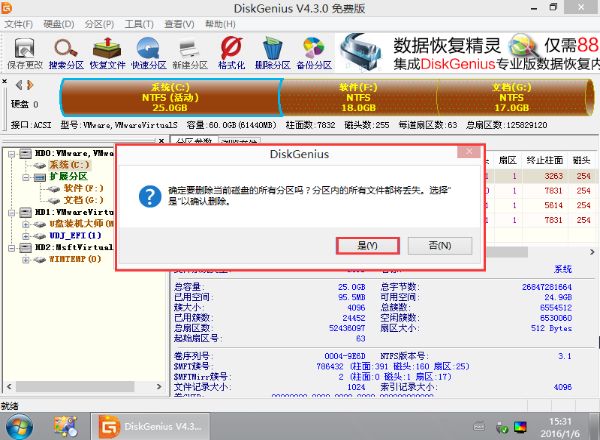The width and height of the screenshot is (600, 440).
Task: Open the 文件(F) menu
Action: pos(18,24)
